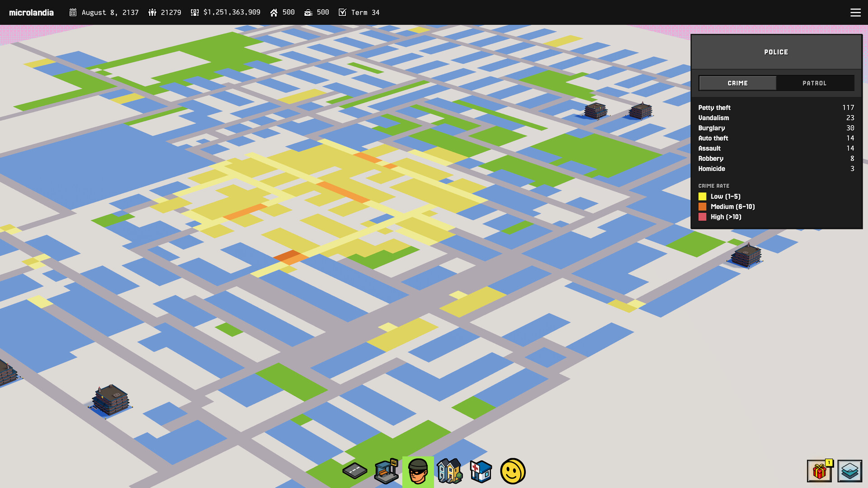The width and height of the screenshot is (868, 488).
Task: Click the treasury amount $1,251,363,909
Action: 232,12
